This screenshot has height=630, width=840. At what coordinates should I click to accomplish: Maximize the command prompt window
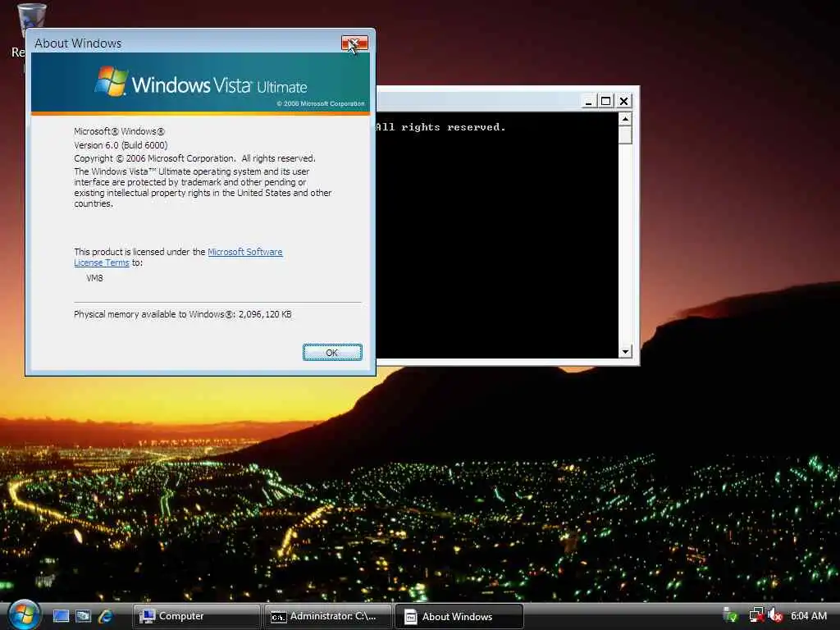point(606,101)
